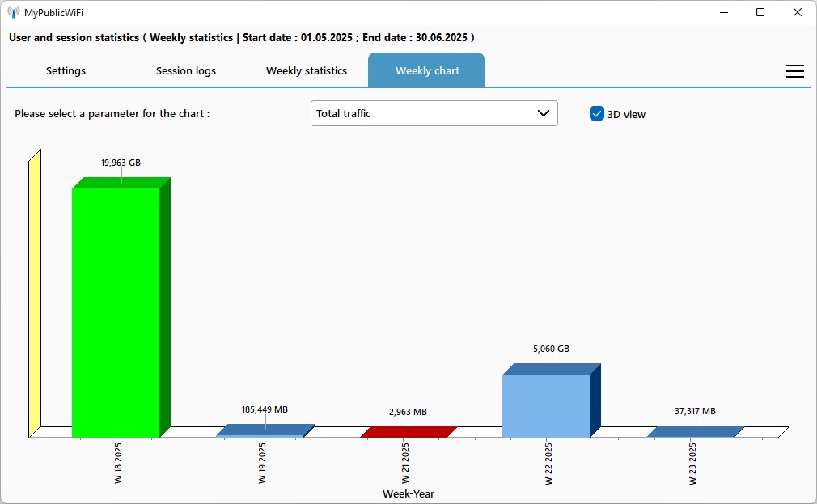Click the light blue W 22 2025 bar
The width and height of the screenshot is (817, 504).
[546, 404]
